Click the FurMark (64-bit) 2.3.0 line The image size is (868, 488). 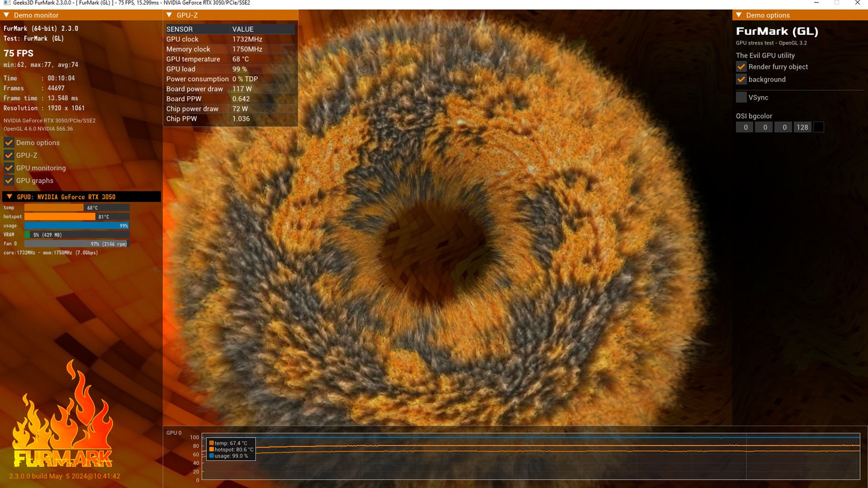pyautogui.click(x=41, y=28)
